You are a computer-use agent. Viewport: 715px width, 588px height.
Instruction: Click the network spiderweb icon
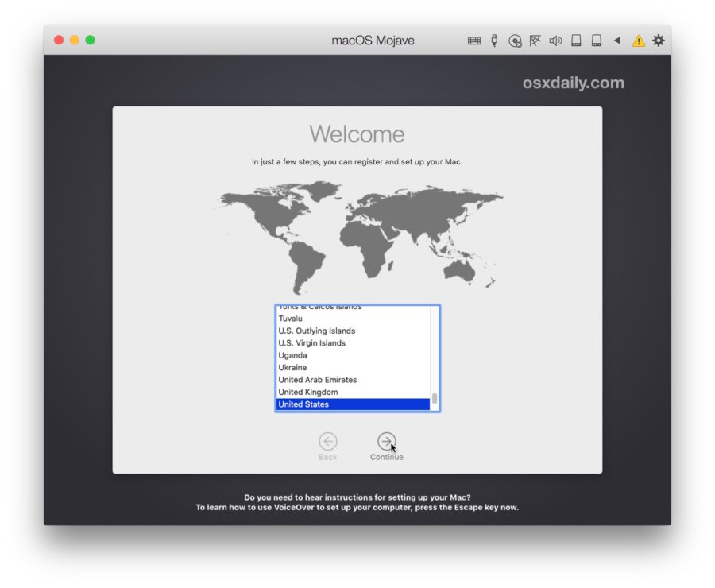pos(535,41)
